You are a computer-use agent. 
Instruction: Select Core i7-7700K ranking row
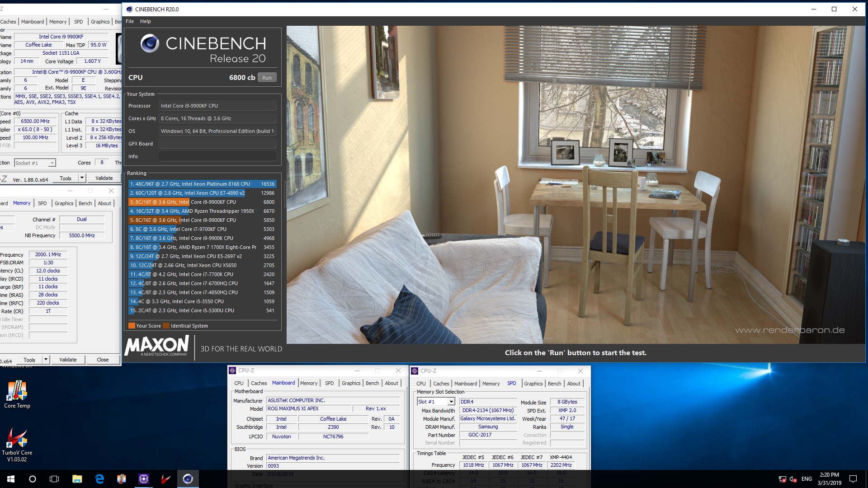coord(202,274)
